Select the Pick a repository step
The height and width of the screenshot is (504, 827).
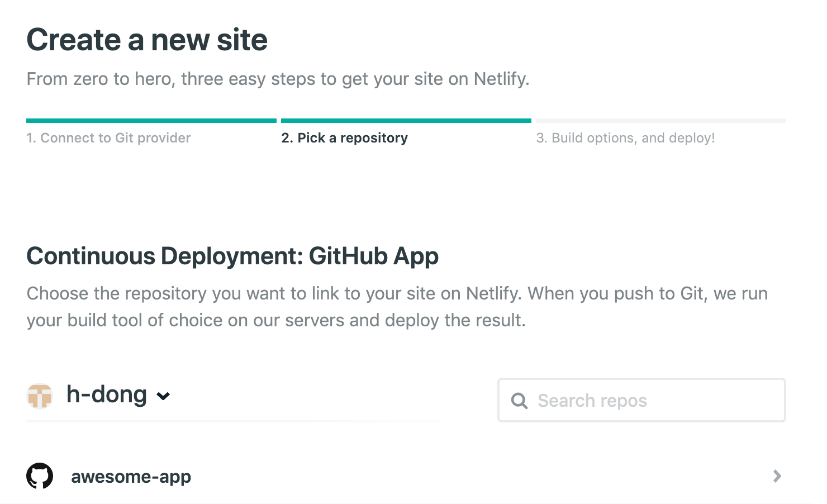tap(345, 138)
